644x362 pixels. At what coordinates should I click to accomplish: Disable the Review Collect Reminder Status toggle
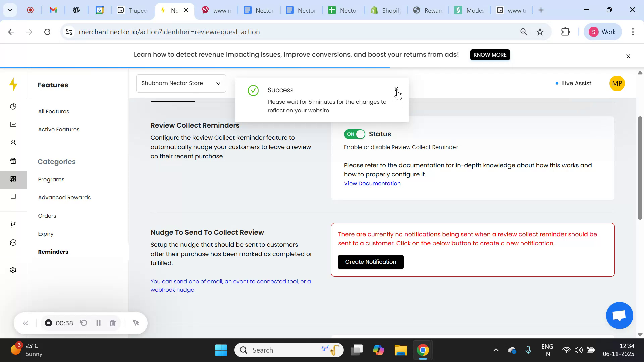pyautogui.click(x=355, y=134)
